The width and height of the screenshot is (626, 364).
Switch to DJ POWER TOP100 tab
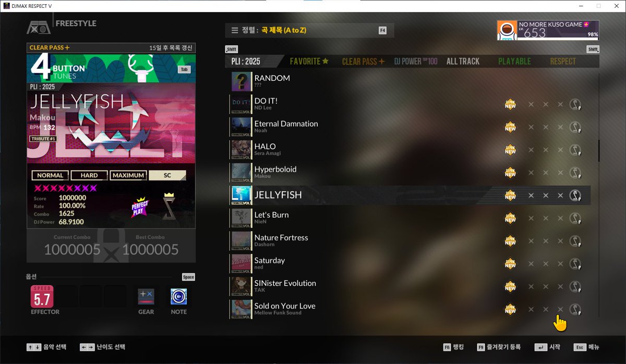click(x=416, y=61)
